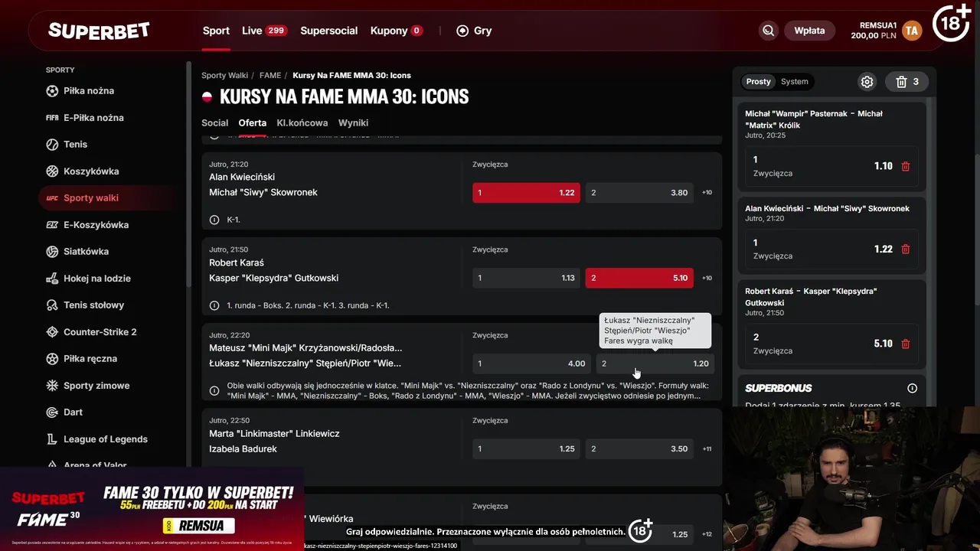This screenshot has height=551, width=980.
Task: Toggle Kwieciński win odds 1.22
Action: pos(526,193)
